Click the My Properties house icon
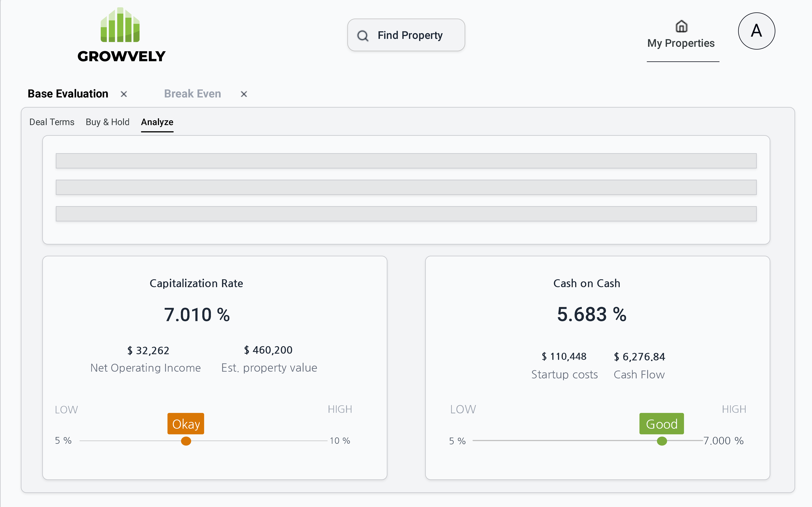The image size is (812, 507). tap(681, 26)
